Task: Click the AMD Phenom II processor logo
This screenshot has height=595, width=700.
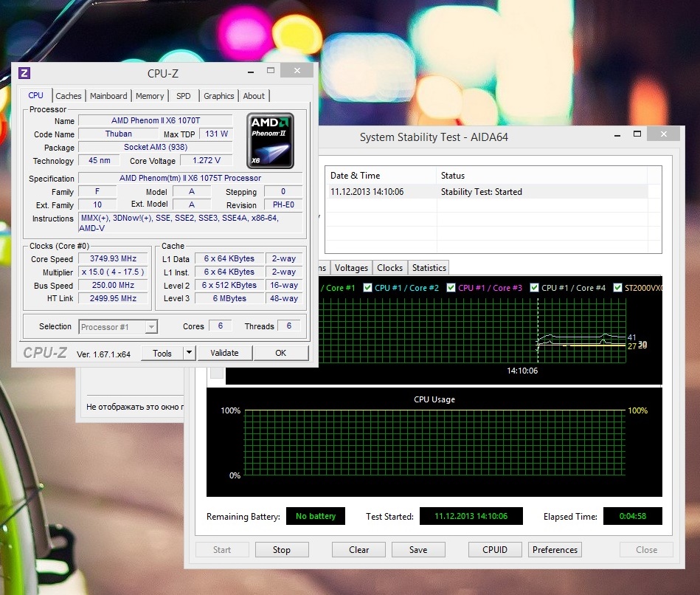Action: click(271, 140)
